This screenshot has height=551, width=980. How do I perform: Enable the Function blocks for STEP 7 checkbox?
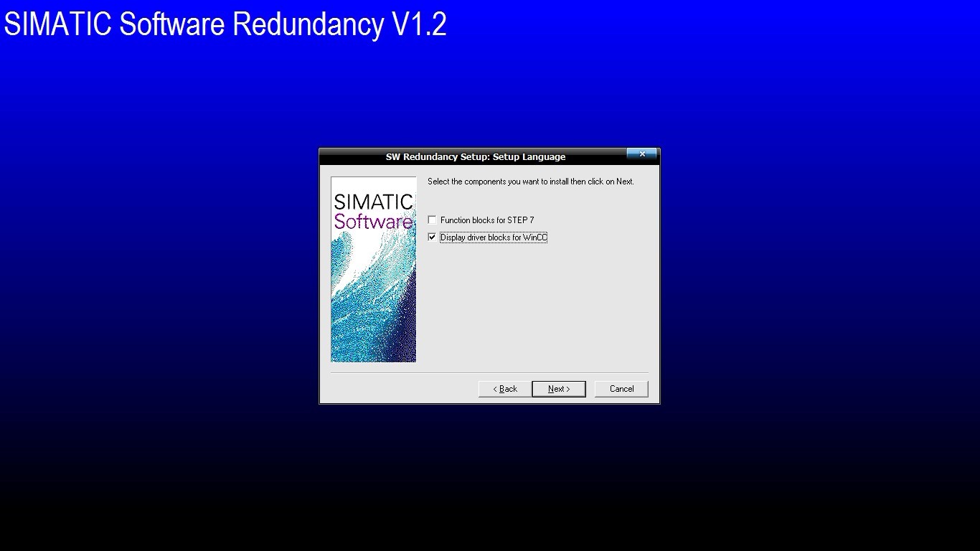point(432,220)
